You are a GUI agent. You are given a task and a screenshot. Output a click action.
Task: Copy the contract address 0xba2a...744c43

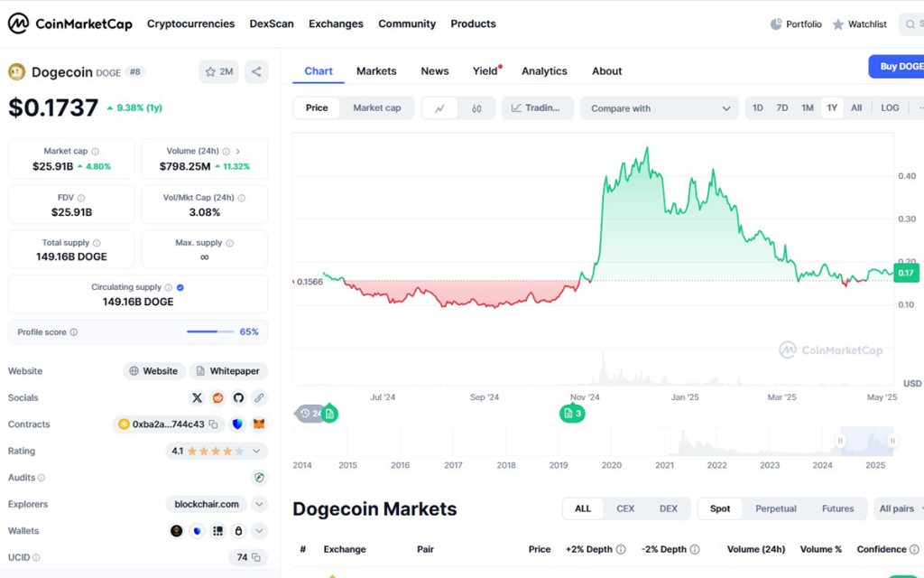click(x=213, y=424)
